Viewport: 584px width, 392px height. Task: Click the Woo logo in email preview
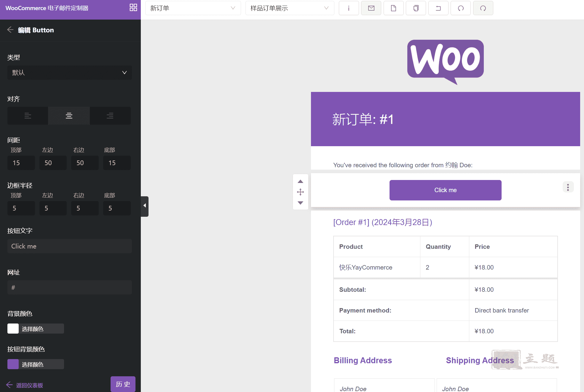[x=445, y=62]
